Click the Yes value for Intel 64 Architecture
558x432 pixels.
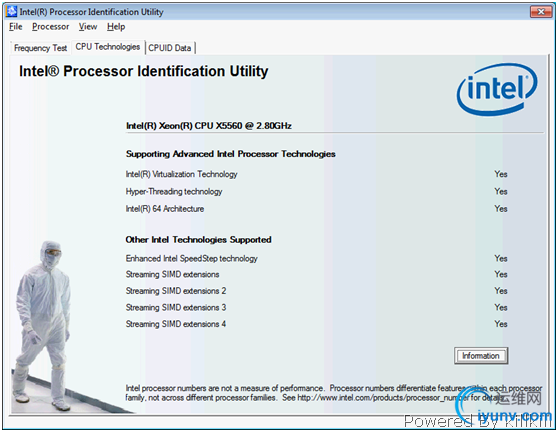click(x=501, y=209)
